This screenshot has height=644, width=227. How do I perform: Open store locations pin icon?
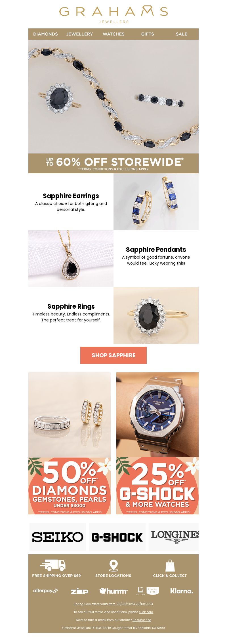113,565
